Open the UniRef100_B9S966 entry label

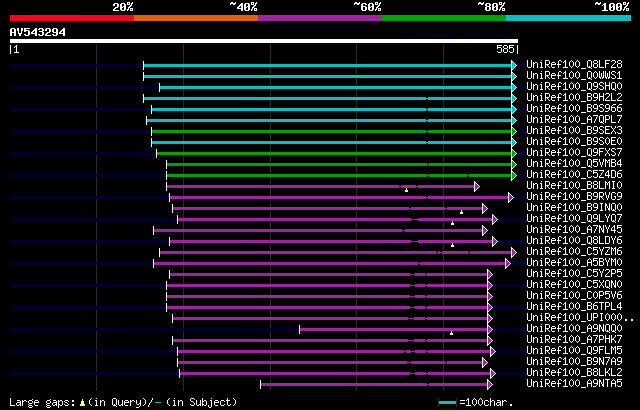coord(574,109)
